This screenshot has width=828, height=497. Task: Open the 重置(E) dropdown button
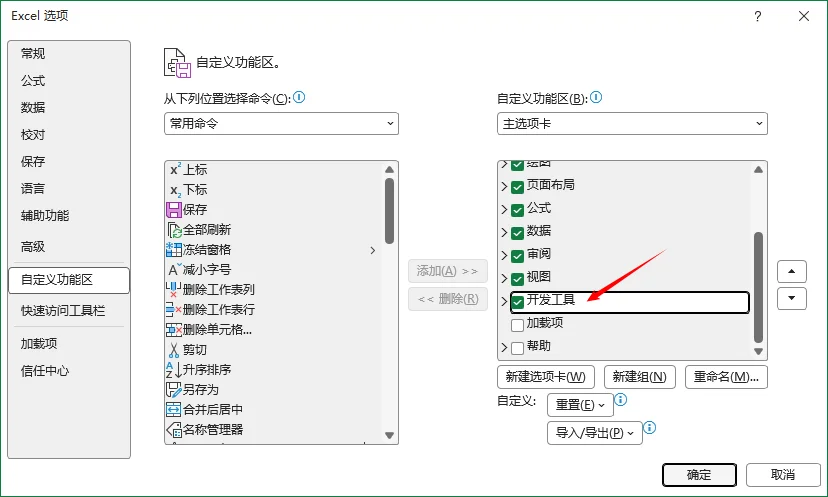(x=580, y=405)
